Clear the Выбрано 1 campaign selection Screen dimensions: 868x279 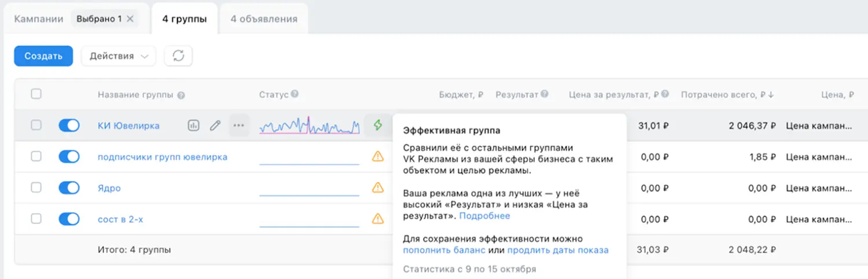coord(130,19)
